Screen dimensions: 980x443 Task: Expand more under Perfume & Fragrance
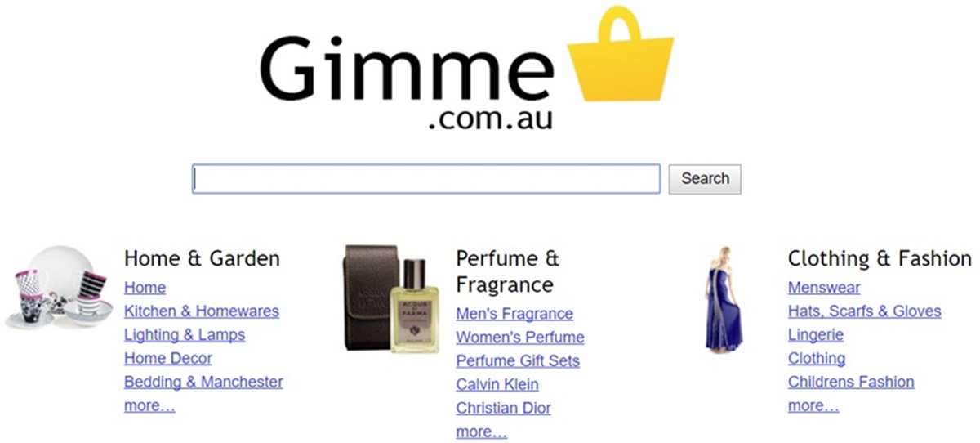pyautogui.click(x=481, y=432)
